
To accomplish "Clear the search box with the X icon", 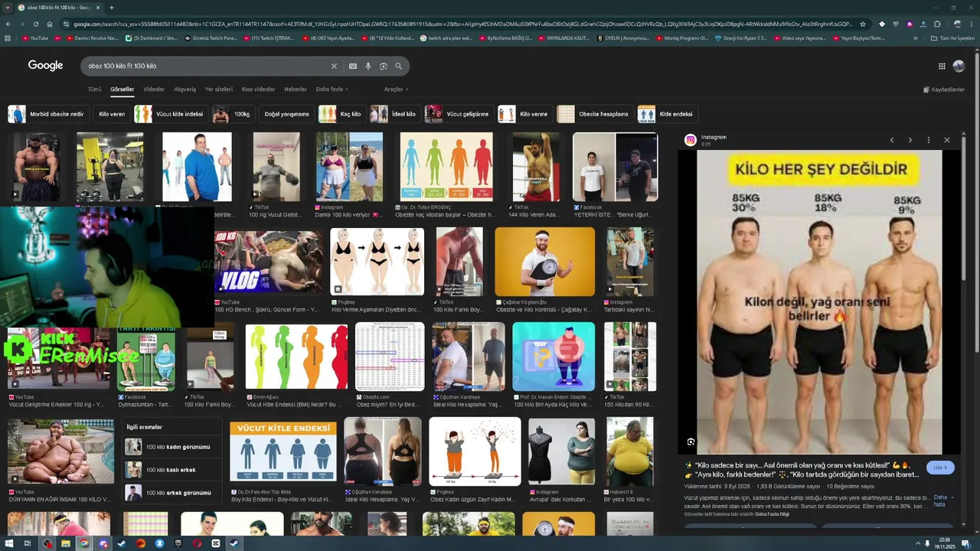I will click(334, 67).
